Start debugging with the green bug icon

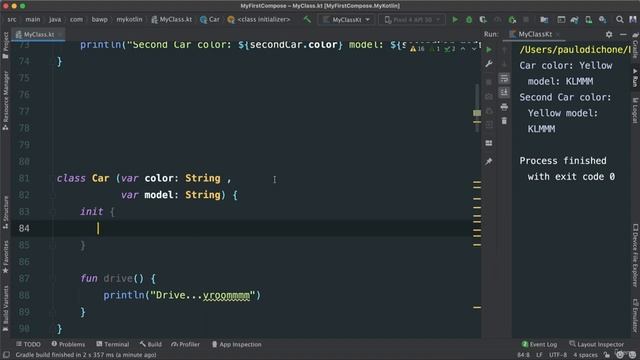point(469,19)
